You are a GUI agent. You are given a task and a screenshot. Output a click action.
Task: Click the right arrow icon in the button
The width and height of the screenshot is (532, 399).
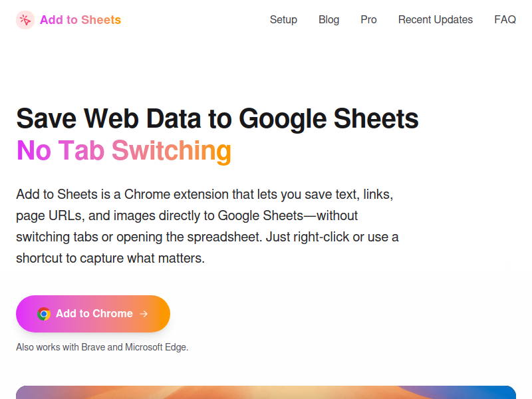point(144,314)
